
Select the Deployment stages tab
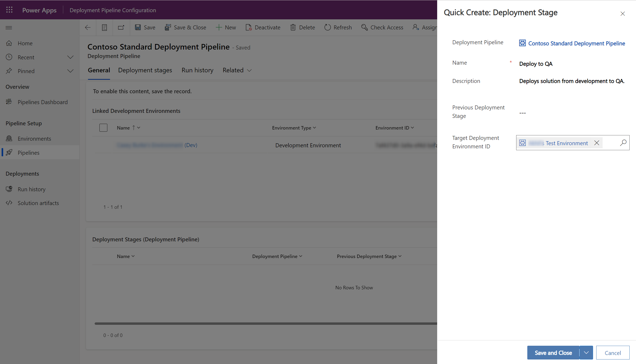click(146, 70)
